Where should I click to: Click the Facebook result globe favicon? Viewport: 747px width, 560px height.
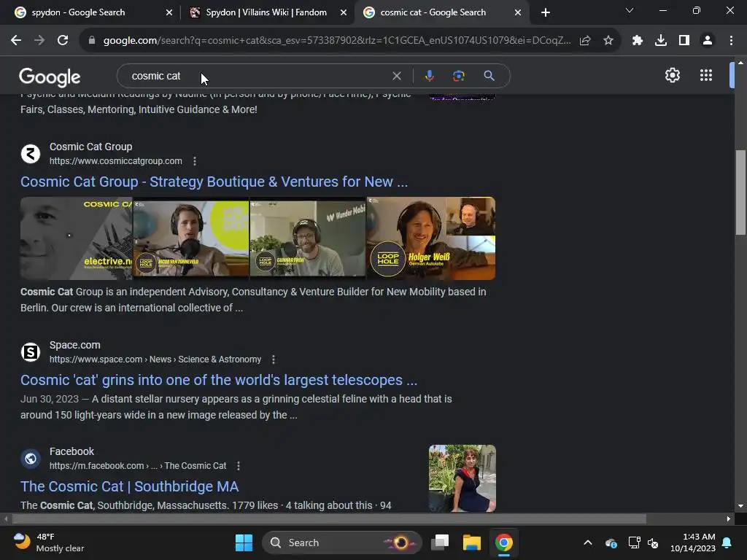tap(31, 459)
